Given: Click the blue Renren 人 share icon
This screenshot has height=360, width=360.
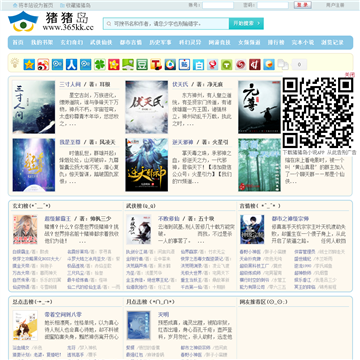Looking at the screenshot, I should [x=71, y=64].
